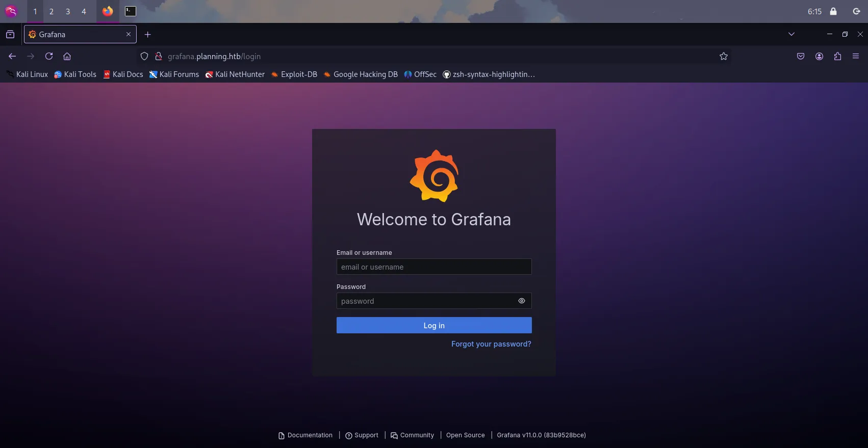Click the tracking protection shield icon
This screenshot has height=448, width=868.
click(144, 56)
